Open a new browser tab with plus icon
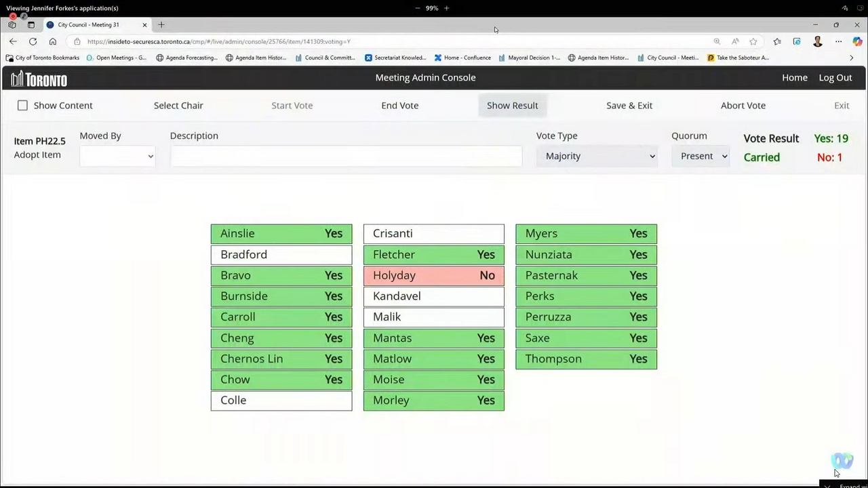The image size is (868, 488). [161, 25]
